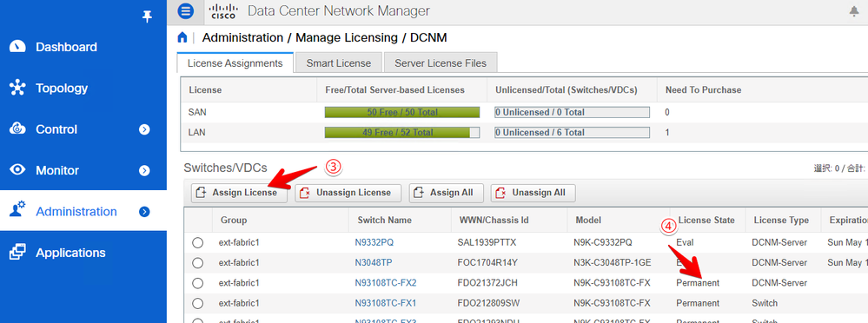Viewport: 868px width, 323px height.
Task: Open the notifications bell icon
Action: (854, 11)
